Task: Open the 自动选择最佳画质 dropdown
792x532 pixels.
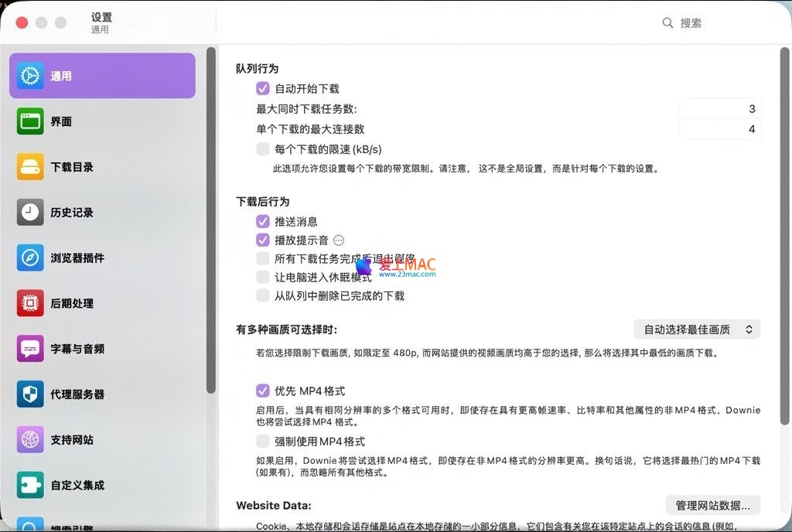Action: pyautogui.click(x=696, y=329)
